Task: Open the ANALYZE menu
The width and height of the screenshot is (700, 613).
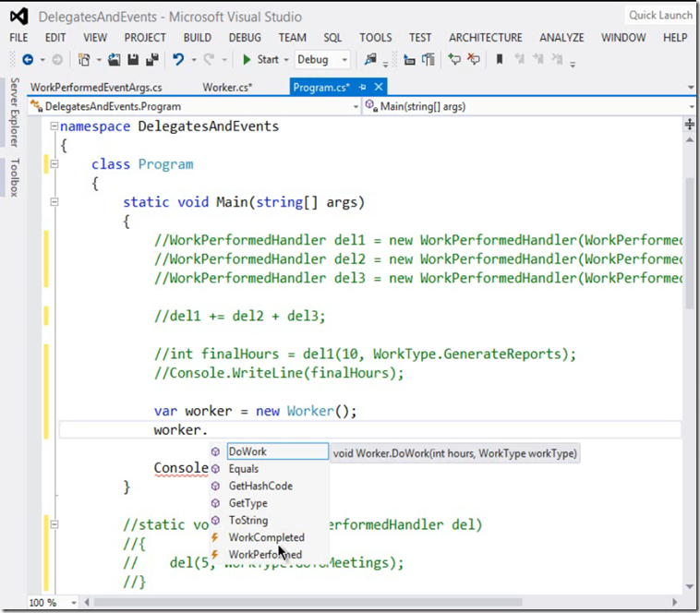Action: pyautogui.click(x=561, y=38)
